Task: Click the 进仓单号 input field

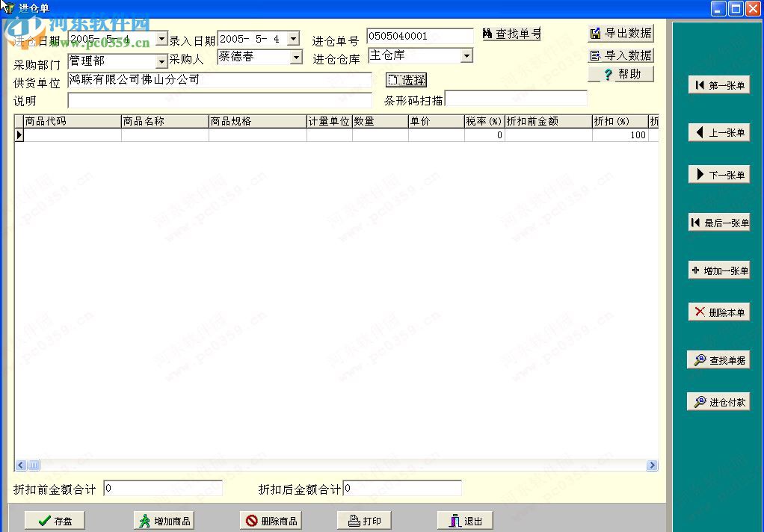Action: coord(420,36)
